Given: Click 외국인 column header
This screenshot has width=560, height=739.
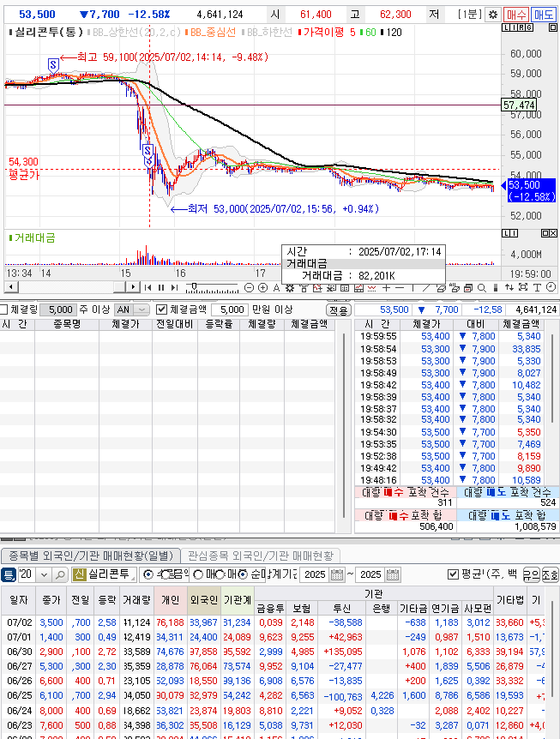Looking at the screenshot, I should (x=203, y=600).
